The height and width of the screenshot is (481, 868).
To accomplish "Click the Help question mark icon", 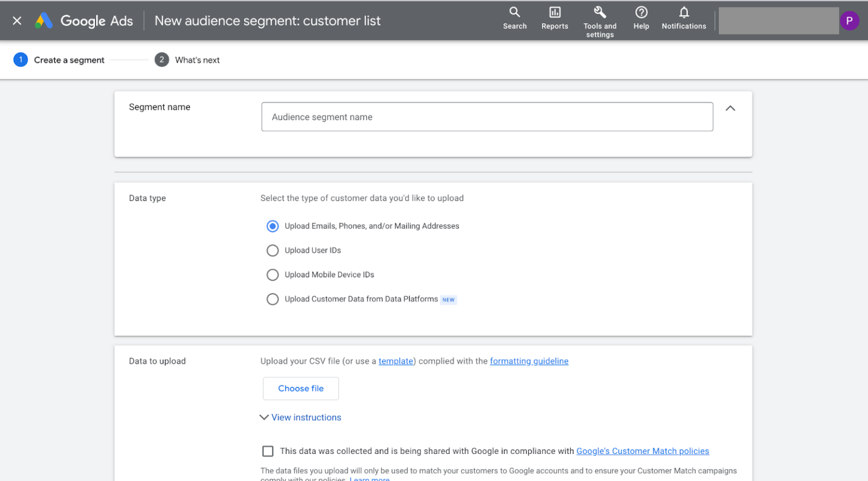I will tap(641, 12).
